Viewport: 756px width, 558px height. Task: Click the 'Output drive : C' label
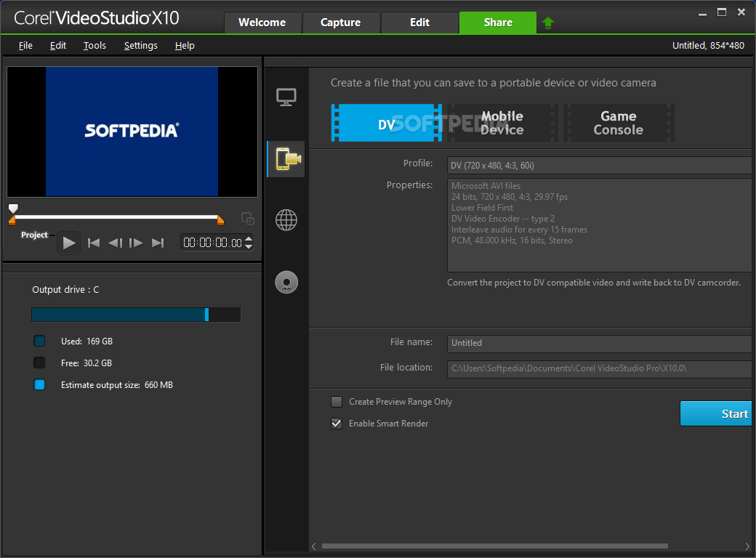65,290
